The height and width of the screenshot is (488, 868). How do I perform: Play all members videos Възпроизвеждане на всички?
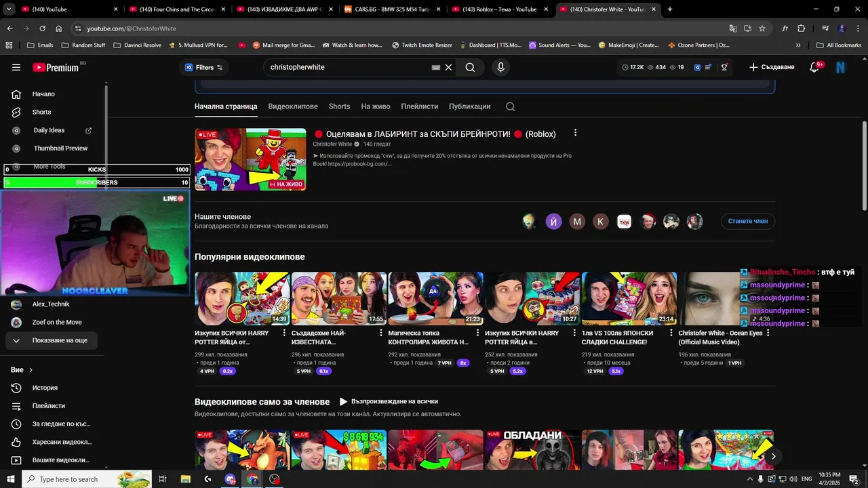pyautogui.click(x=389, y=401)
